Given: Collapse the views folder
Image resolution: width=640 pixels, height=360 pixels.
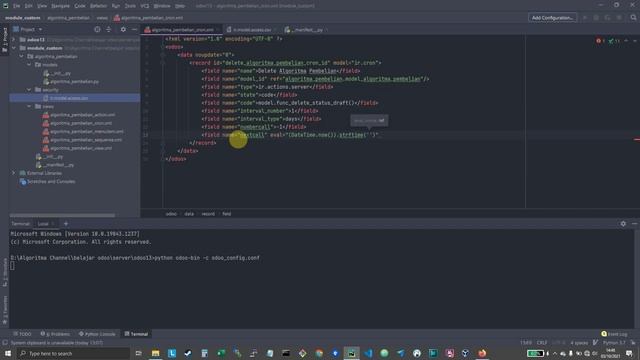Looking at the screenshot, I should tap(29, 106).
